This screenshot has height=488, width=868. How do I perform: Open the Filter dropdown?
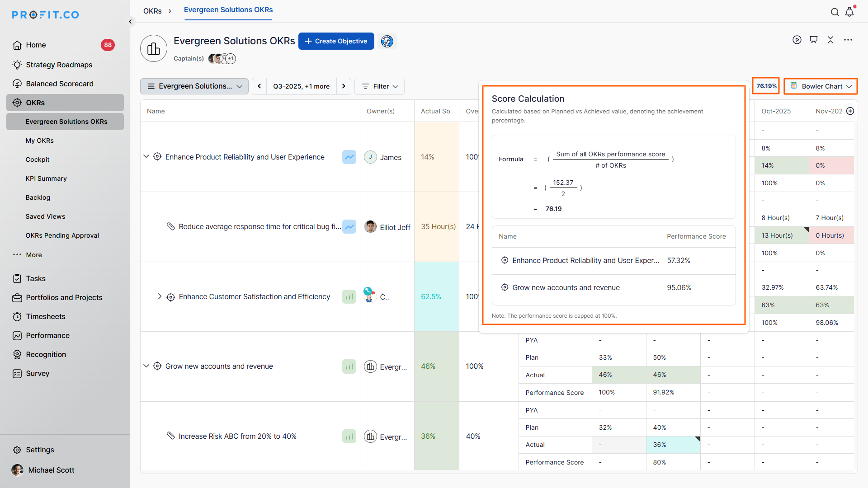click(x=380, y=86)
